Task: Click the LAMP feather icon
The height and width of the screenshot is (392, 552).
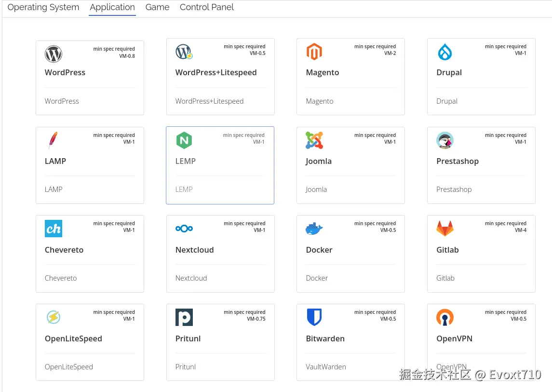Action: [x=53, y=140]
